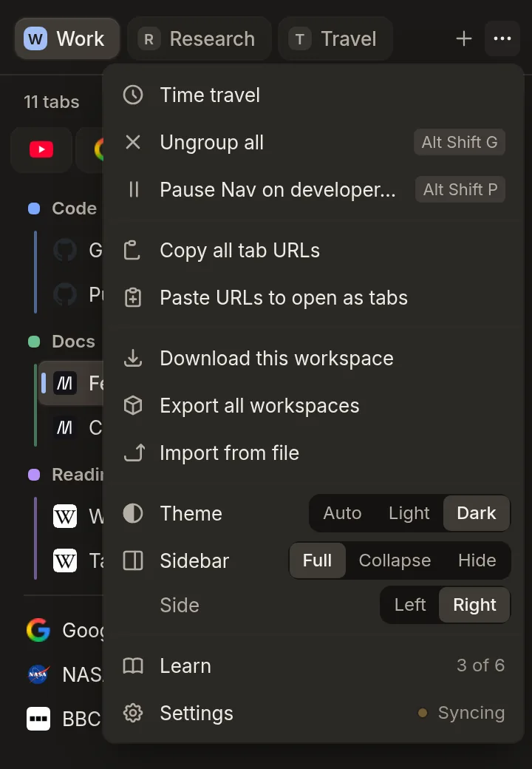The image size is (532, 769).
Task: Click the Google favicon in the tab list
Action: point(38,630)
